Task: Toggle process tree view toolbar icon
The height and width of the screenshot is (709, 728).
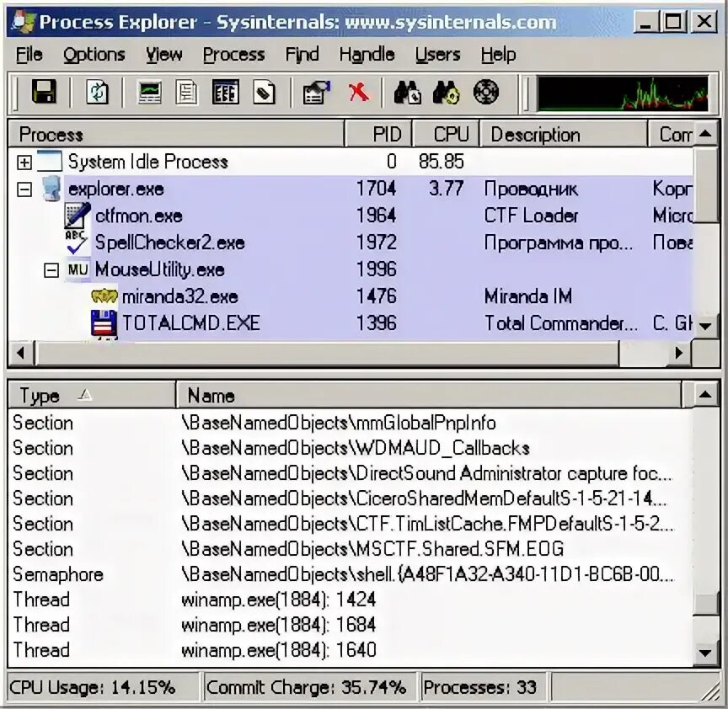Action: 187,92
